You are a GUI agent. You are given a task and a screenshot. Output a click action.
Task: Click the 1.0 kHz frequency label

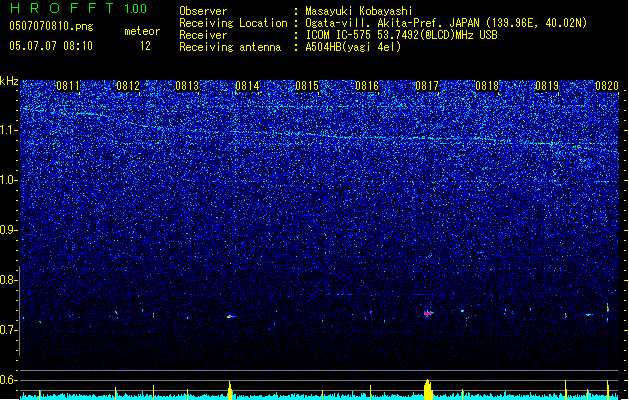pyautogui.click(x=8, y=180)
